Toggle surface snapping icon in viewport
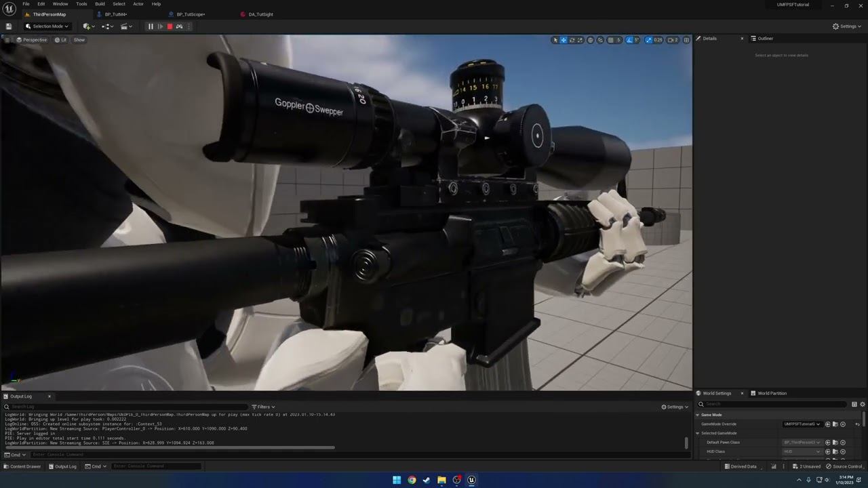 click(601, 40)
